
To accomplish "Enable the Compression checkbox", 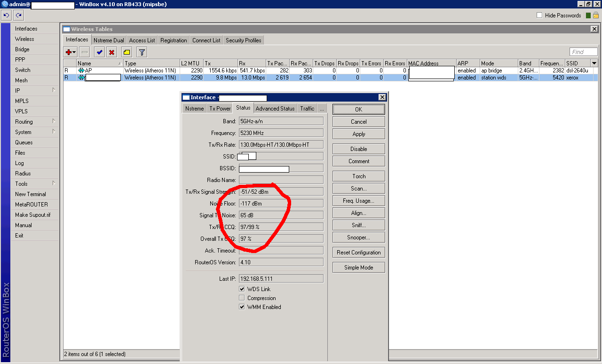I will [x=242, y=298].
